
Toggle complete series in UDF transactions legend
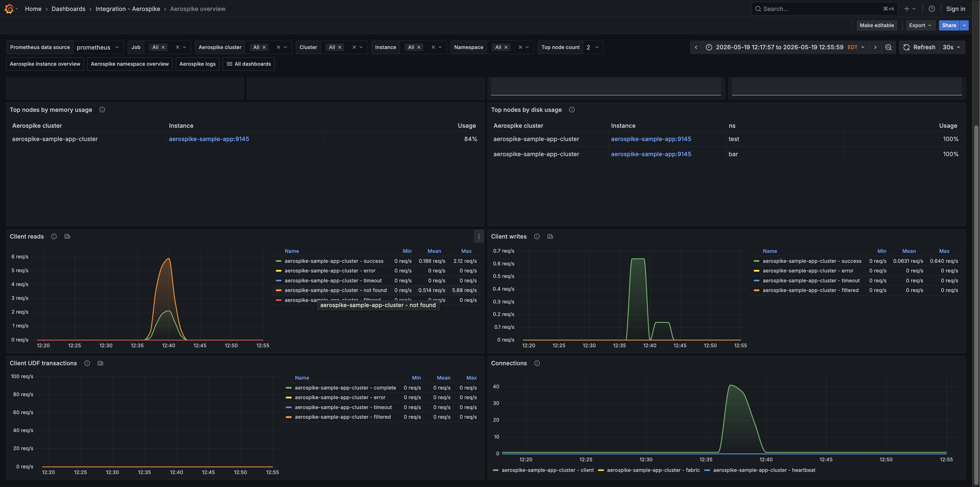click(x=345, y=388)
